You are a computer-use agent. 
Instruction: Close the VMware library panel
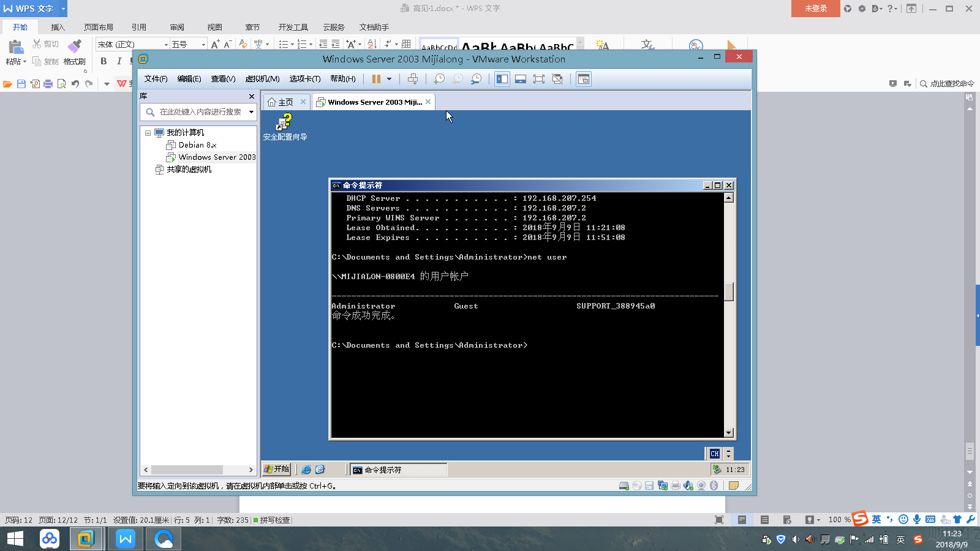(x=251, y=96)
